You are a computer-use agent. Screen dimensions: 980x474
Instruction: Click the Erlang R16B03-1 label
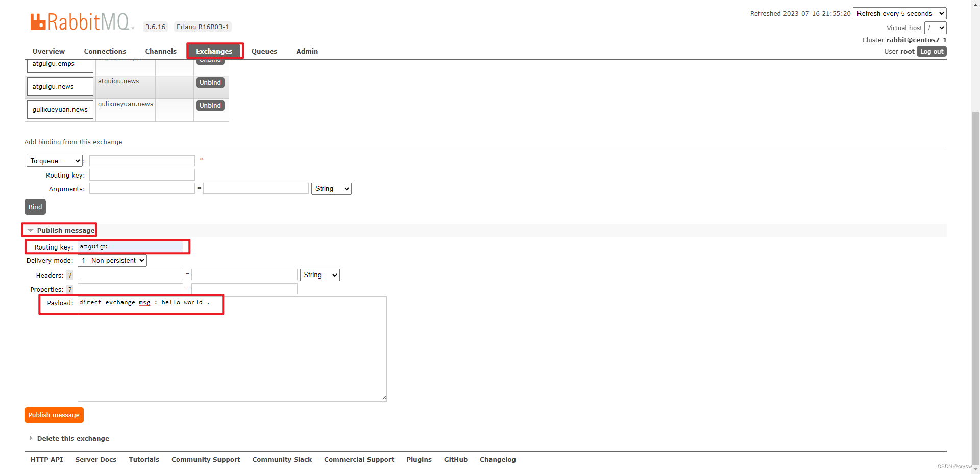click(203, 27)
